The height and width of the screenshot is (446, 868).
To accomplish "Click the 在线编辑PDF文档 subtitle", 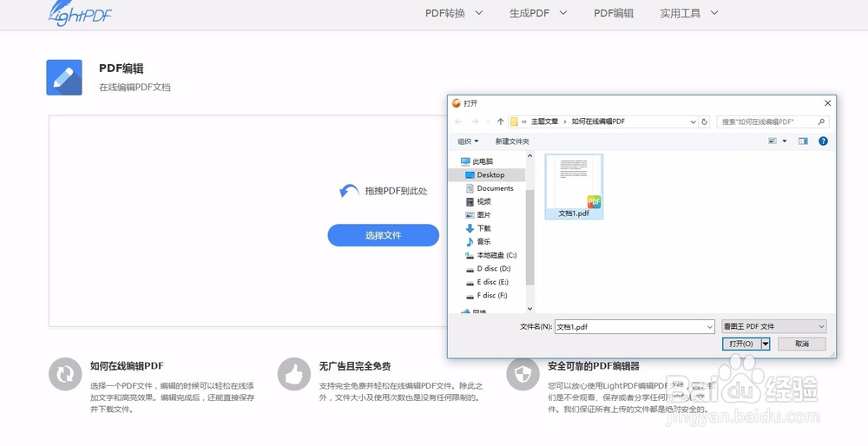I will click(x=135, y=87).
